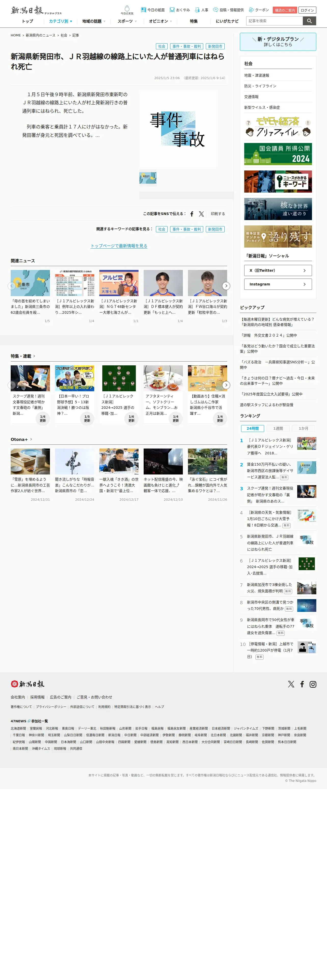327x980 pixels.
Task: Open 国会議員 所得公開 2024 banner
Action: tap(278, 154)
